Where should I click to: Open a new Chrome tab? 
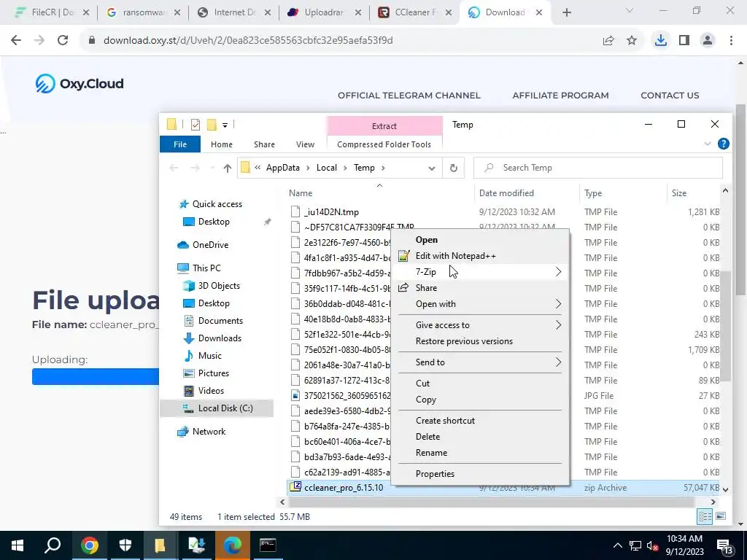pos(566,12)
